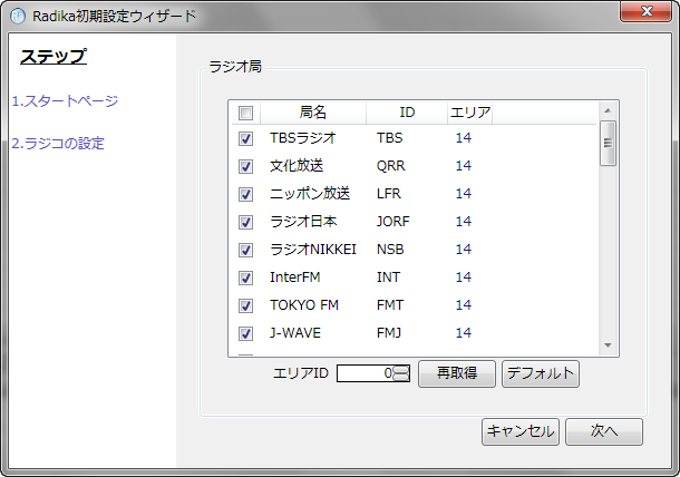680x477 pixels.
Task: Select the InterFM station name
Action: (295, 277)
